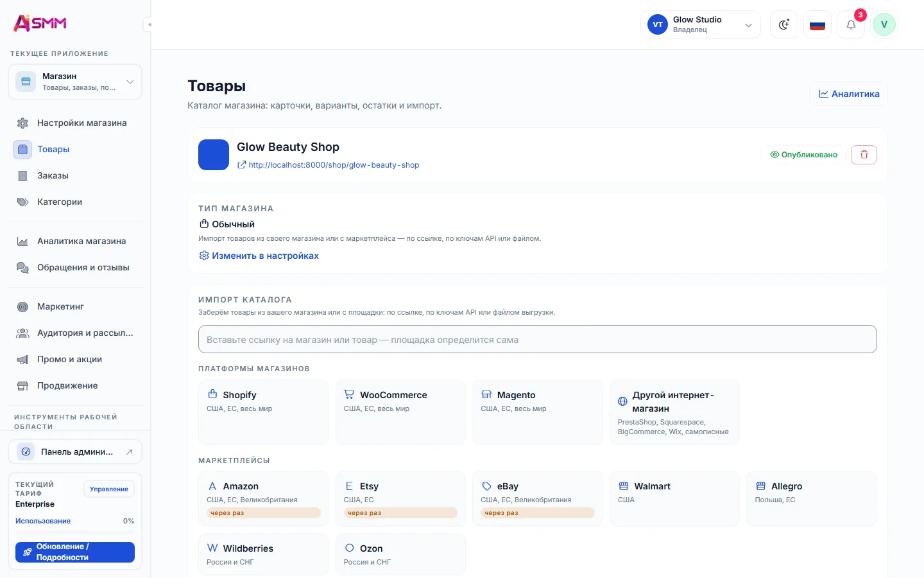This screenshot has width=924, height=578.
Task: Click the Glow Beauty Shop title
Action: click(x=288, y=147)
